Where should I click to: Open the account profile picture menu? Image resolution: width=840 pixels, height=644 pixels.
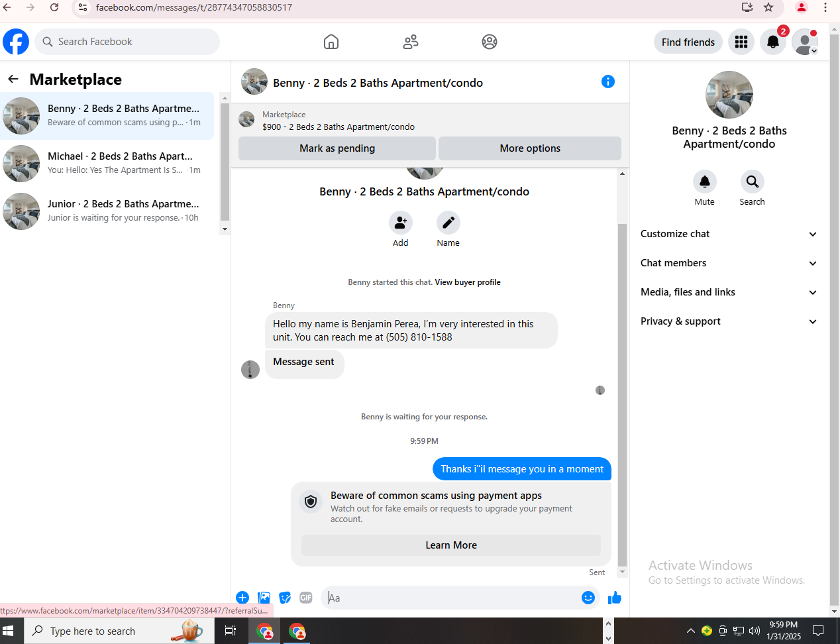click(805, 42)
